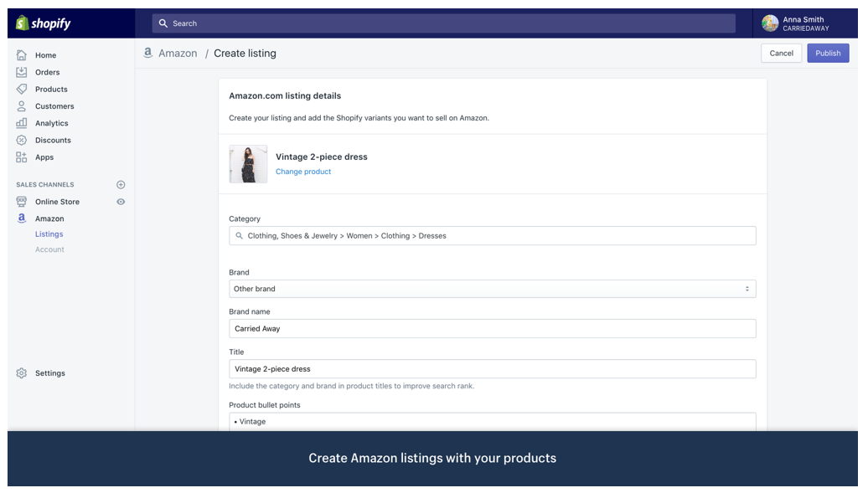The width and height of the screenshot is (868, 493).
Task: Click the Category search field
Action: pyautogui.click(x=492, y=236)
